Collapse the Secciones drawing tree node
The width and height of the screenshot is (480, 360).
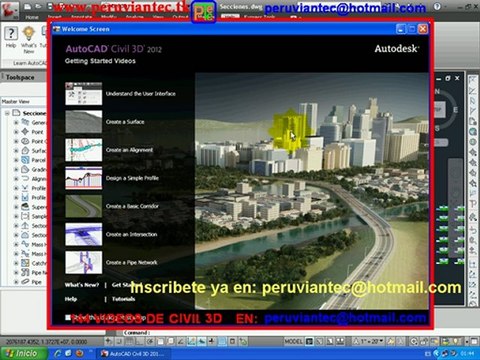pyautogui.click(x=7, y=113)
